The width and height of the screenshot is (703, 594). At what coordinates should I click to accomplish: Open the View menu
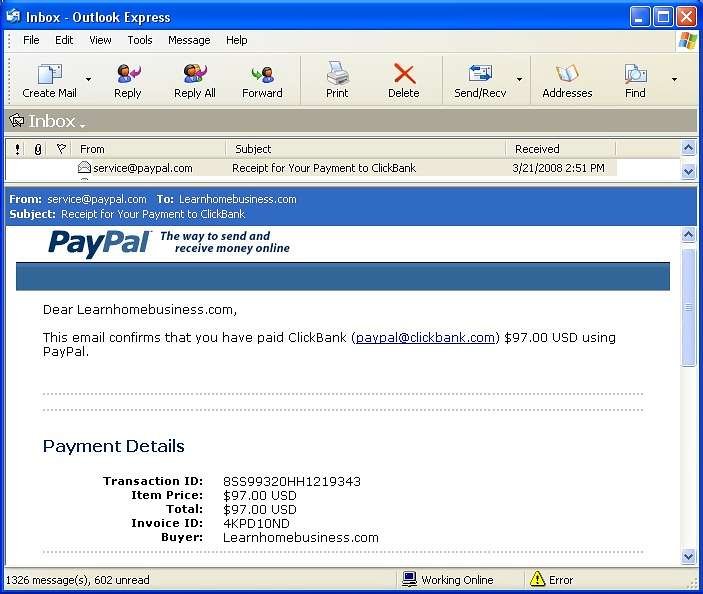[100, 40]
